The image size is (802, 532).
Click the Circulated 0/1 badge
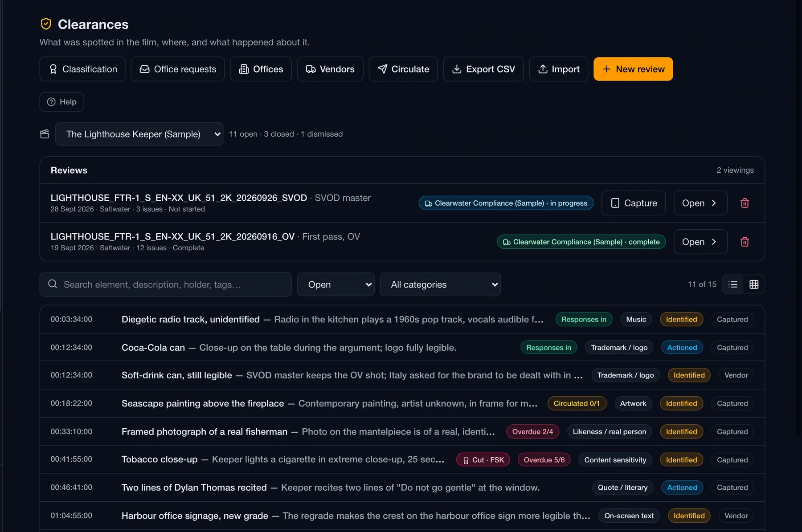click(x=577, y=403)
